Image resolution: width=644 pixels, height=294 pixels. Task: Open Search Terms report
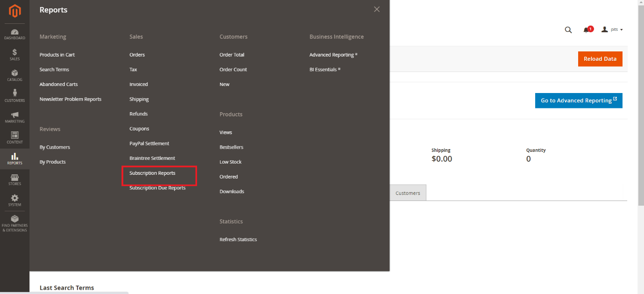click(54, 70)
